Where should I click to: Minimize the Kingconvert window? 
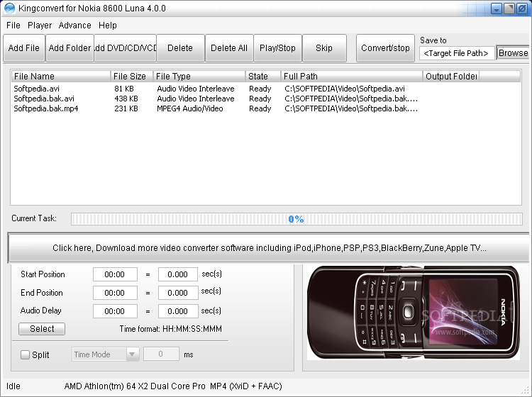(497, 8)
